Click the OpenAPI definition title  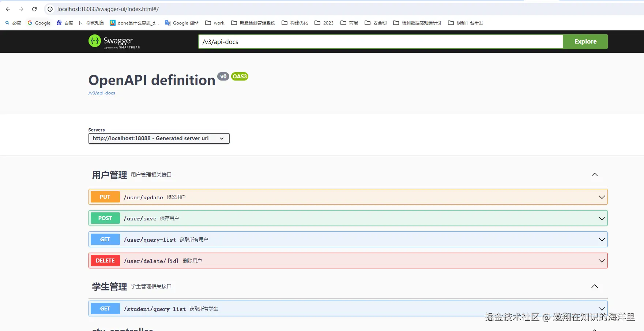point(152,80)
